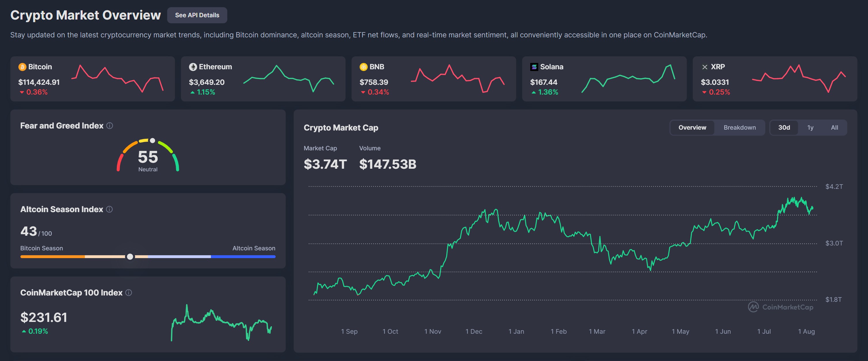The width and height of the screenshot is (868, 361).
Task: Click the Ethereum logo icon
Action: coord(193,67)
